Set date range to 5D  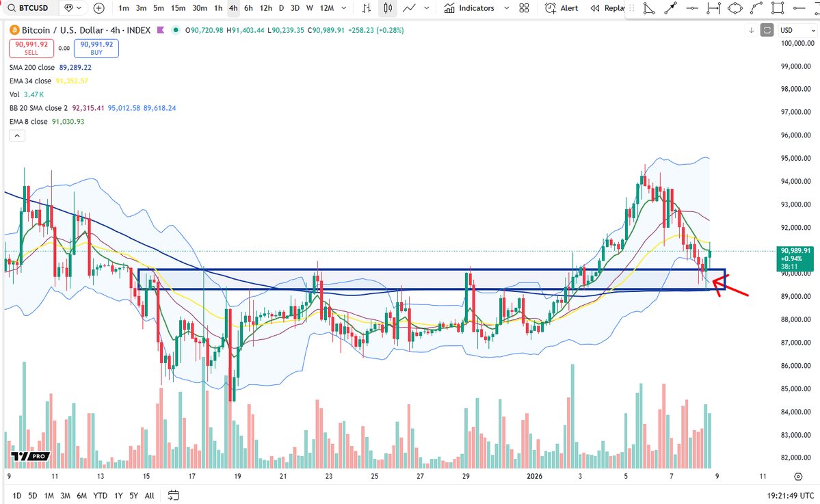click(32, 495)
